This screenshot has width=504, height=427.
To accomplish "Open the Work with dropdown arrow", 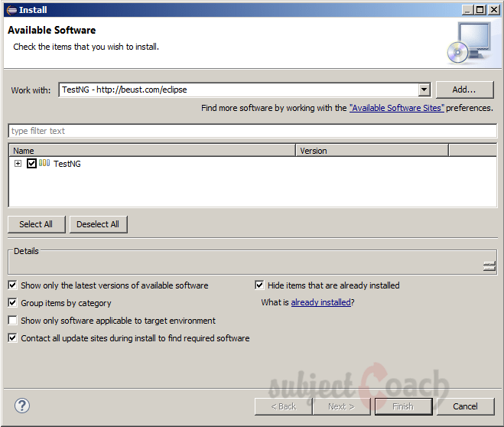I will 424,90.
